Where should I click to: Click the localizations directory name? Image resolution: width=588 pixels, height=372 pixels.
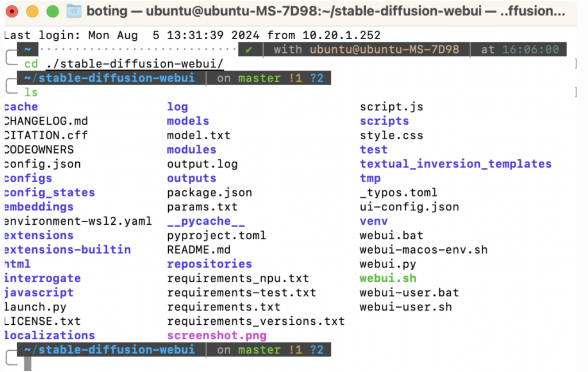click(x=49, y=336)
